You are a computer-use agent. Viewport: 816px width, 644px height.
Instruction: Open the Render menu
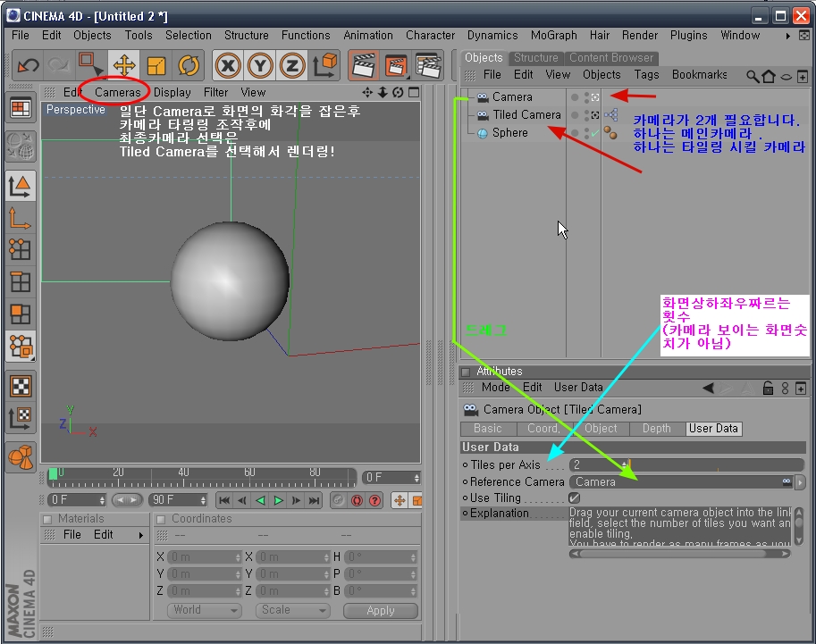coord(640,36)
